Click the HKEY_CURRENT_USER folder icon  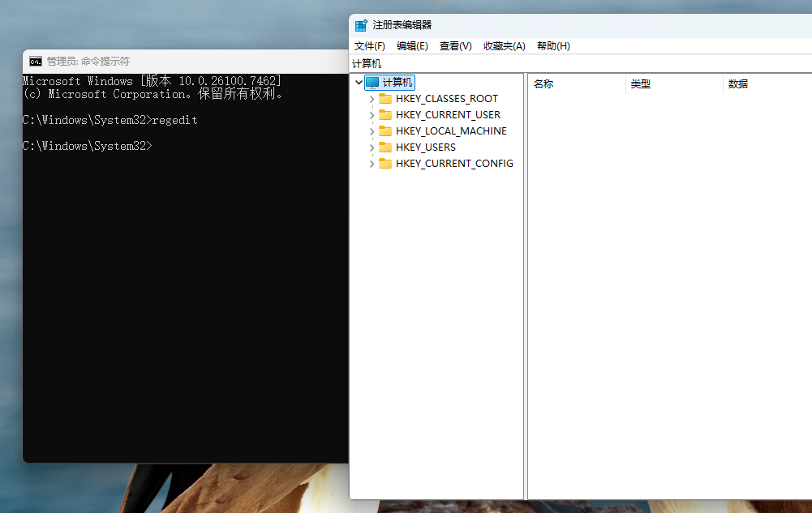(x=385, y=114)
